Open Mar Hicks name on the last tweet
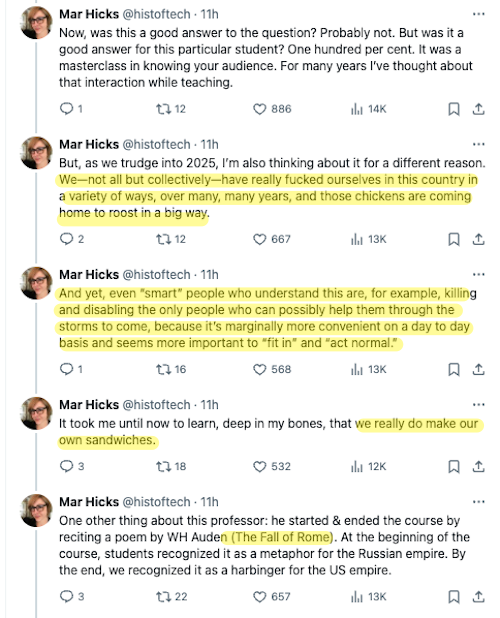500x618 pixels. click(89, 502)
